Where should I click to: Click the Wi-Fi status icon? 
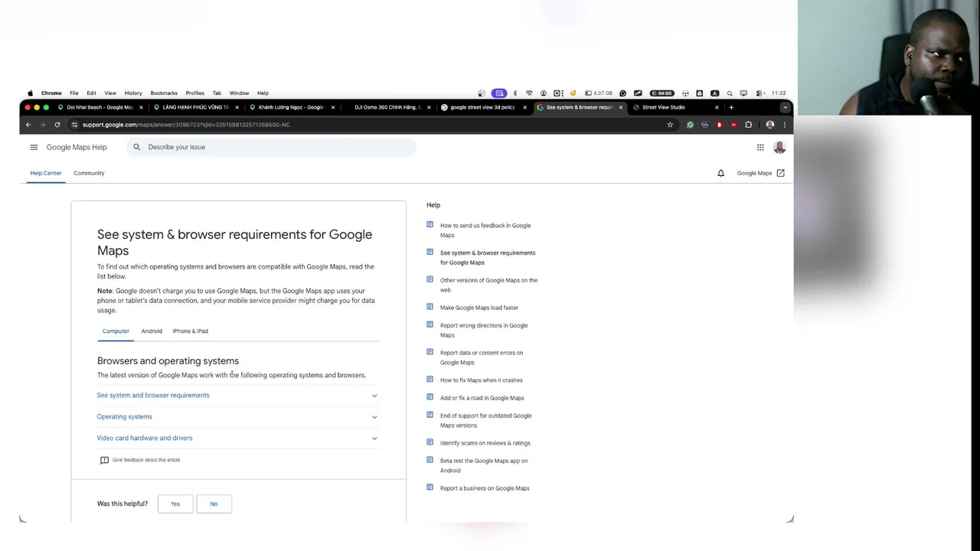pyautogui.click(x=528, y=93)
